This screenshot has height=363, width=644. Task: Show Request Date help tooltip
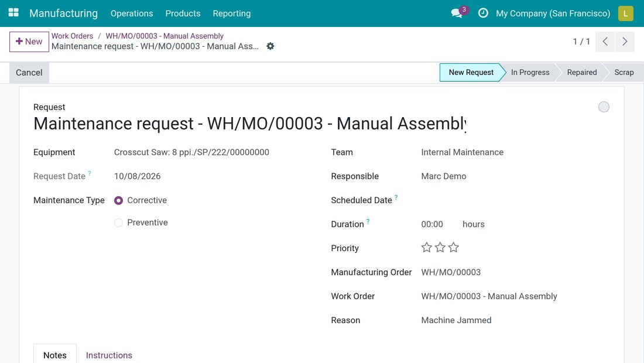click(90, 173)
